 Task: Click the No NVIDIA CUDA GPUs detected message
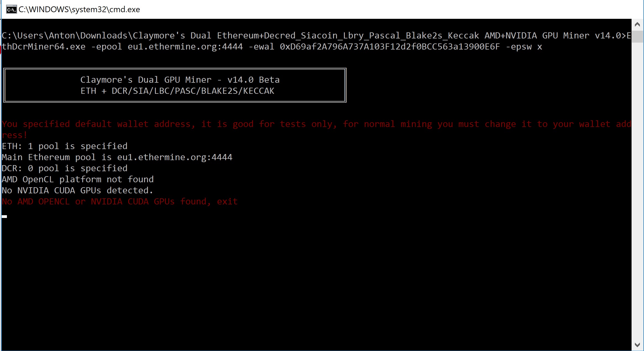(x=78, y=190)
